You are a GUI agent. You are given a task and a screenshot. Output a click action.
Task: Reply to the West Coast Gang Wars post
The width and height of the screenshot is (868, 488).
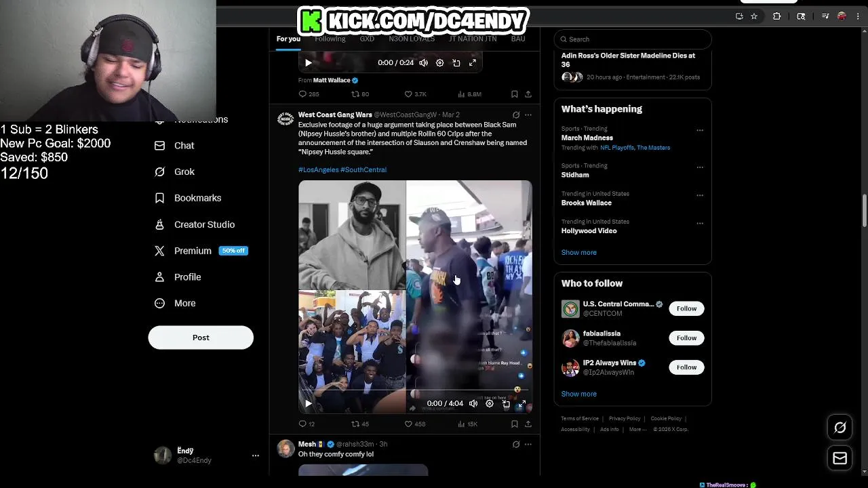(303, 424)
